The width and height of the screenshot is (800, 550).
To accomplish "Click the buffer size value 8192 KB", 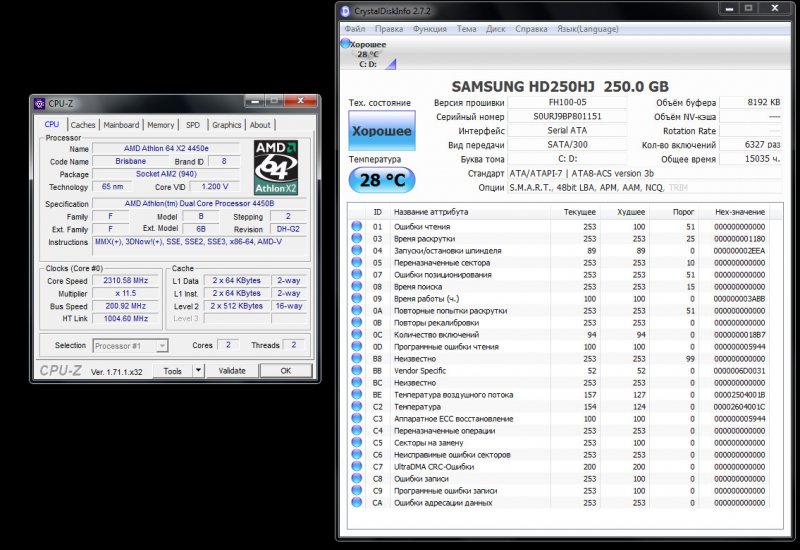I will [x=751, y=102].
